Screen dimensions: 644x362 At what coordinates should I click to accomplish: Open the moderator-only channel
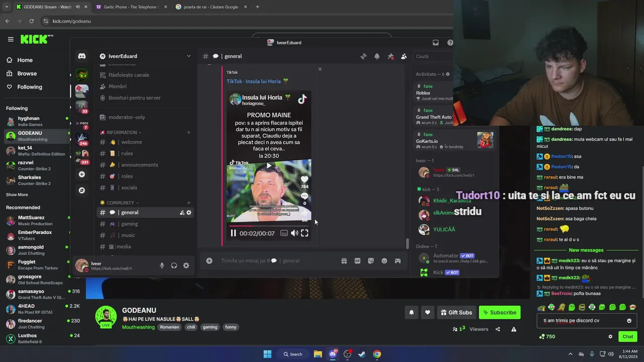tap(145, 117)
